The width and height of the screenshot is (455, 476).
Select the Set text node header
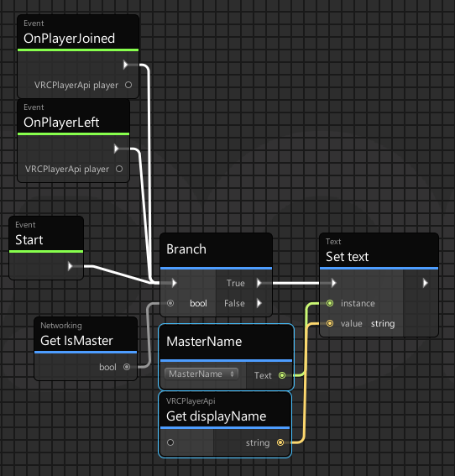[x=379, y=250]
